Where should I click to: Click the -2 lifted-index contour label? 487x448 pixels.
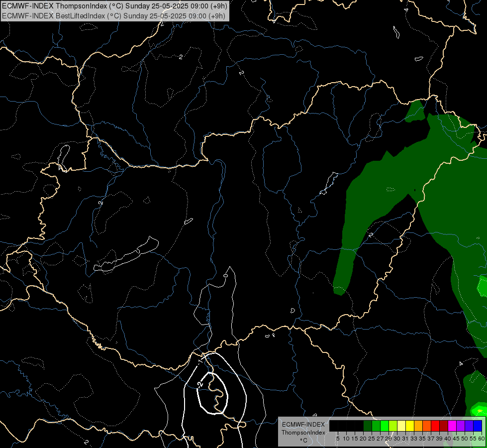pyautogui.click(x=200, y=384)
